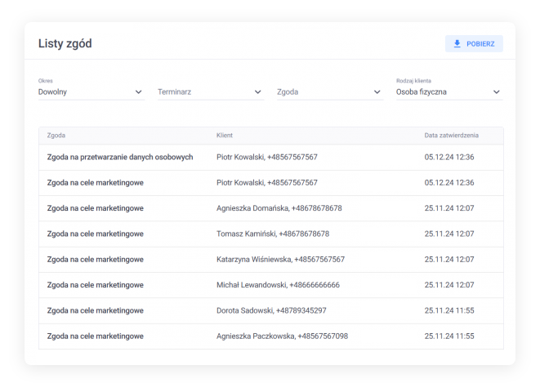Select Agnieszka Paczkowska client entry
Viewport: 540px width, 392px height.
pyautogui.click(x=282, y=336)
